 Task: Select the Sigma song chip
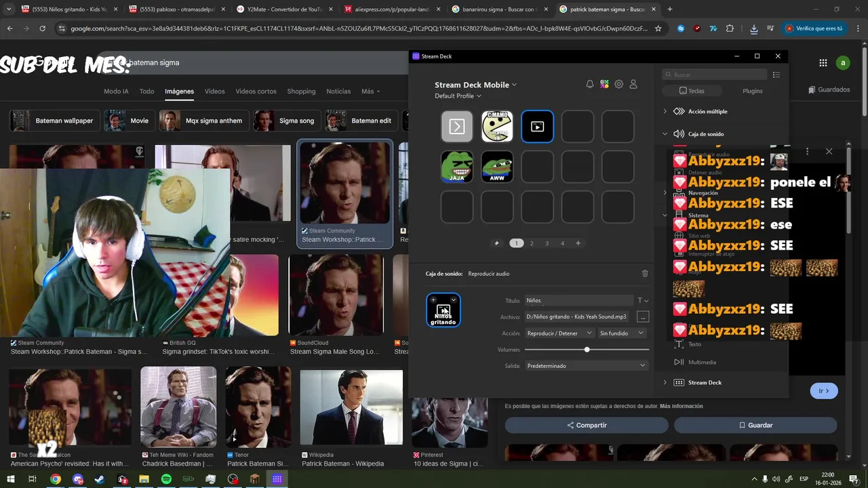tap(288, 121)
